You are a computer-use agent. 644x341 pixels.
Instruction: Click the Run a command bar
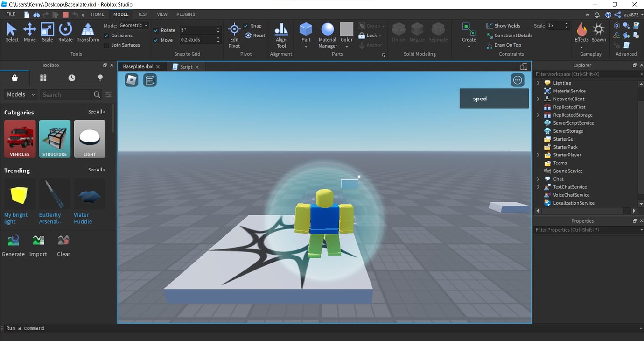tap(322, 328)
